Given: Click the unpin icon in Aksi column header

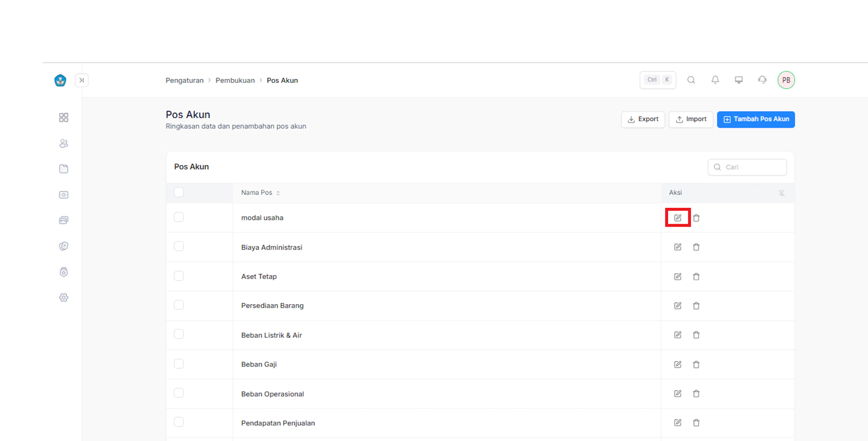Looking at the screenshot, I should (782, 193).
